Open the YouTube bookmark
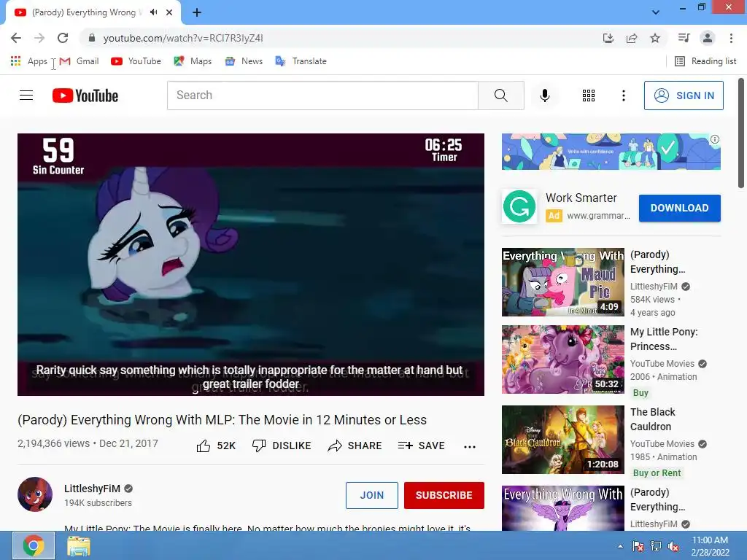The height and width of the screenshot is (560, 747). pyautogui.click(x=136, y=61)
